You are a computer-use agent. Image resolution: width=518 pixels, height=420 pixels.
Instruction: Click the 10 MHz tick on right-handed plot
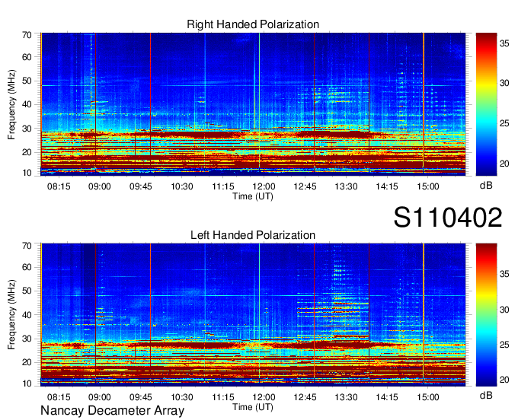27,173
